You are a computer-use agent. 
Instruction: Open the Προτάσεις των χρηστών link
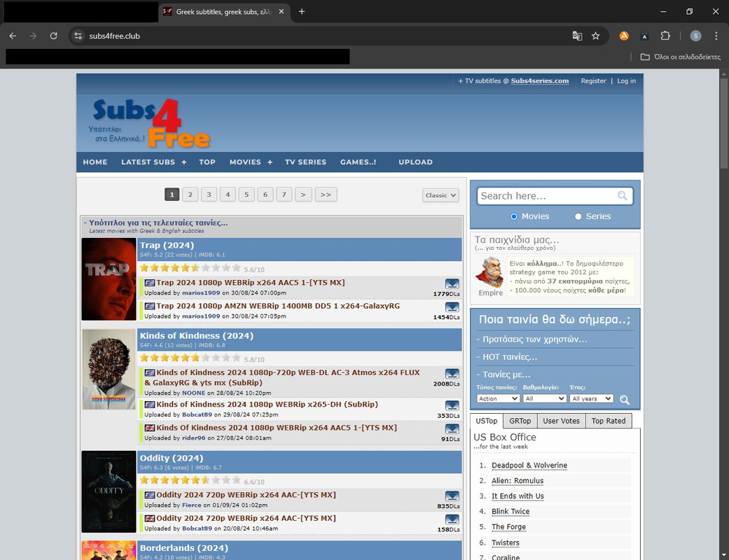point(534,339)
